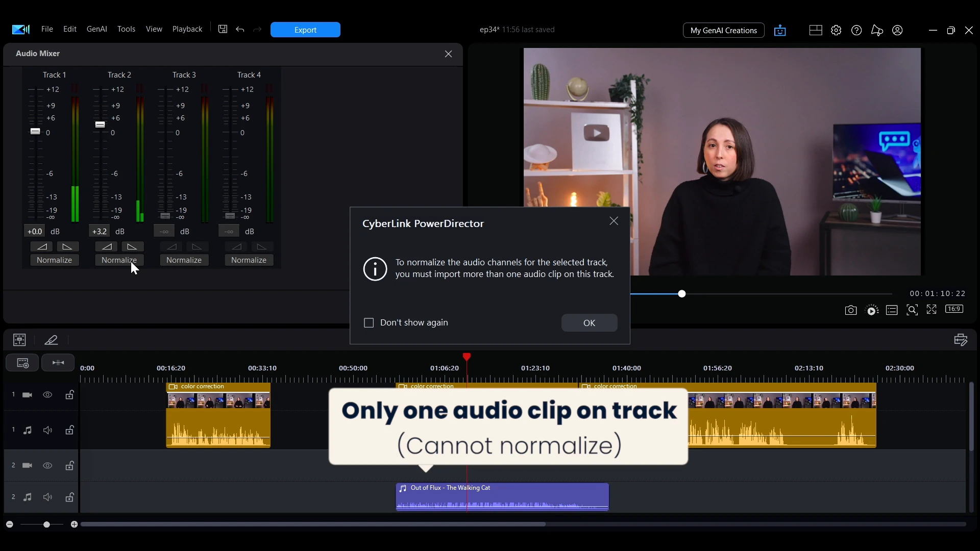Change the 16:9 aspect ratio

coord(954,309)
